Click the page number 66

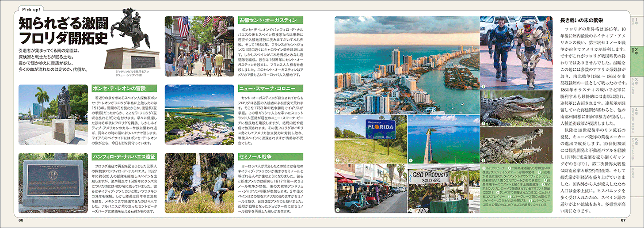point(21,220)
